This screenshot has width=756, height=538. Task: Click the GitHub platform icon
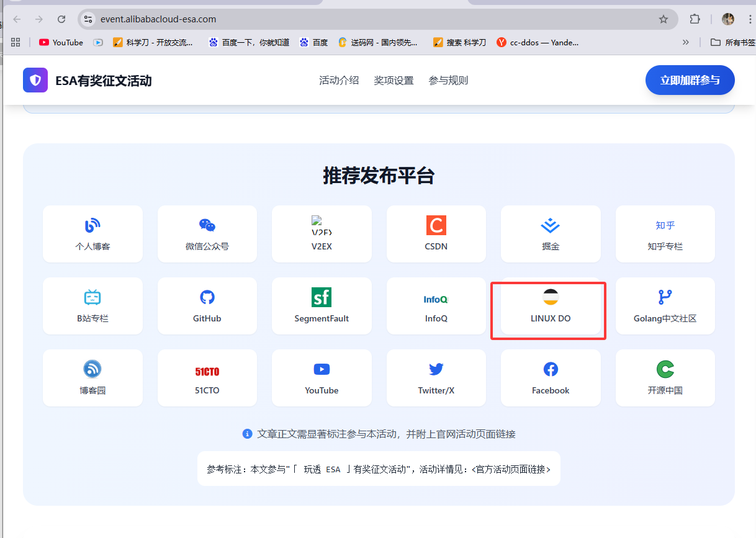207,297
